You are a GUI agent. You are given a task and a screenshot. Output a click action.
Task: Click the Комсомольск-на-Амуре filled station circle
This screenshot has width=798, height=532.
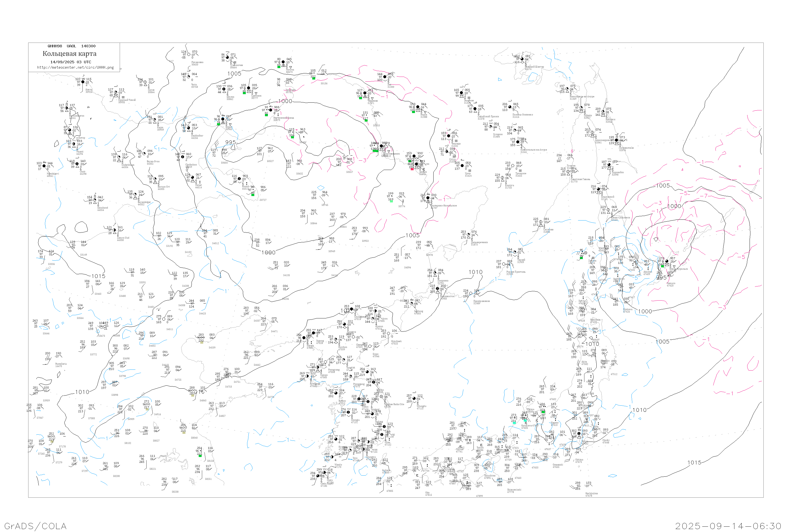point(518,142)
